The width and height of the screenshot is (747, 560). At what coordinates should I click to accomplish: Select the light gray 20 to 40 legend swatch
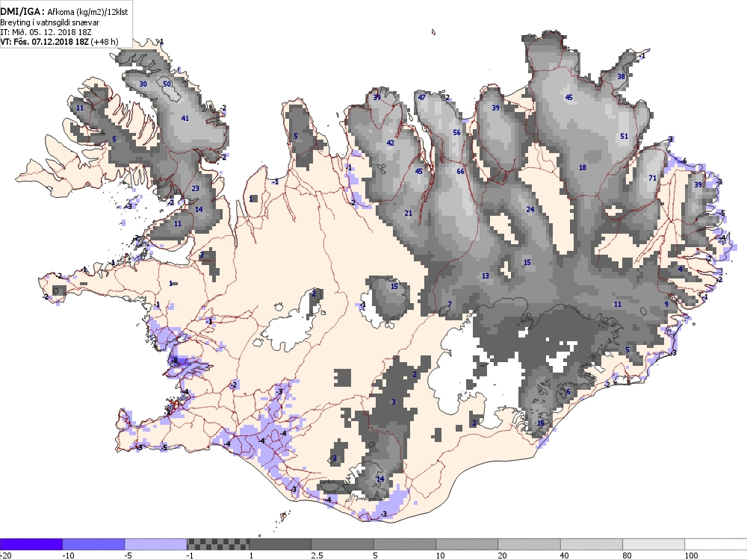tap(530, 544)
